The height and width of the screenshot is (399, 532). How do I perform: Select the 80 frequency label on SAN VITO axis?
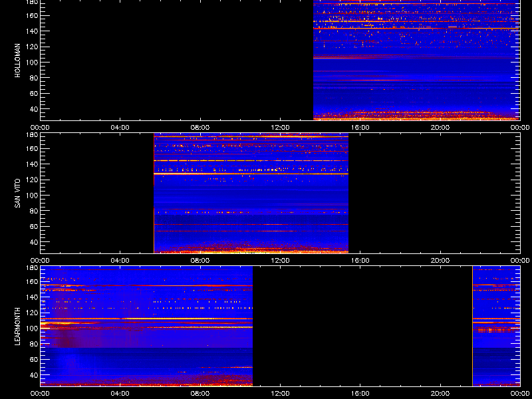point(34,211)
